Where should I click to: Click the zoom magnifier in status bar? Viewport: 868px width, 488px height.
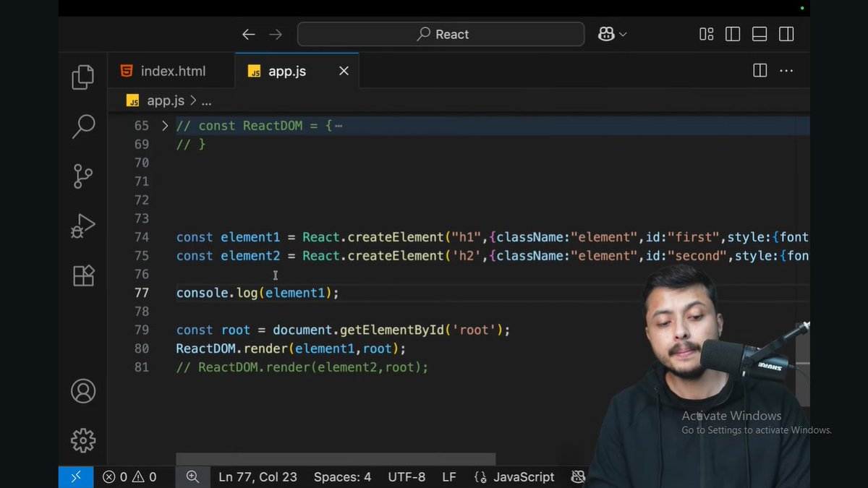tap(192, 477)
